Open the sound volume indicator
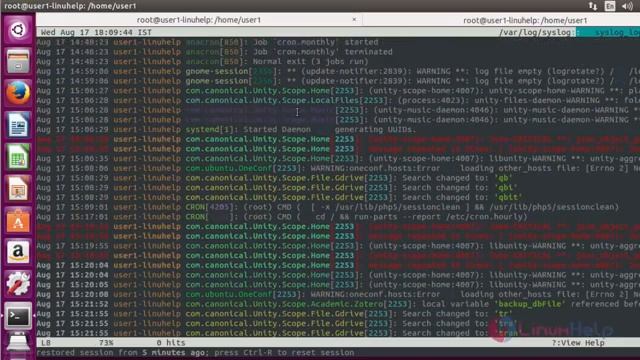This screenshot has height=360, width=640. (627, 6)
